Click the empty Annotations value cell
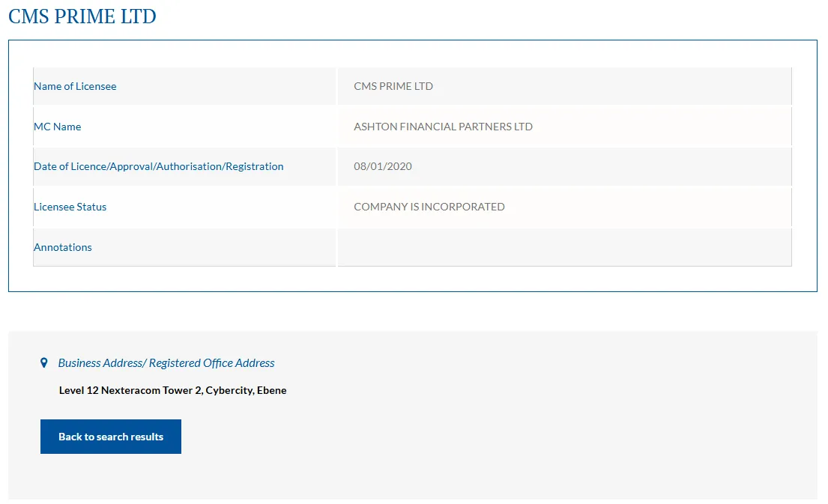Screen dimensions: 828x504 click(564, 247)
